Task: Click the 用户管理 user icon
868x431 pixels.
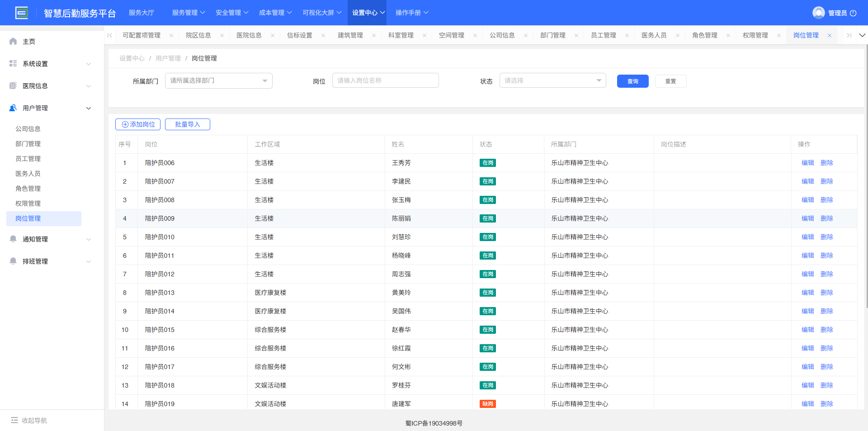Action: coord(13,108)
